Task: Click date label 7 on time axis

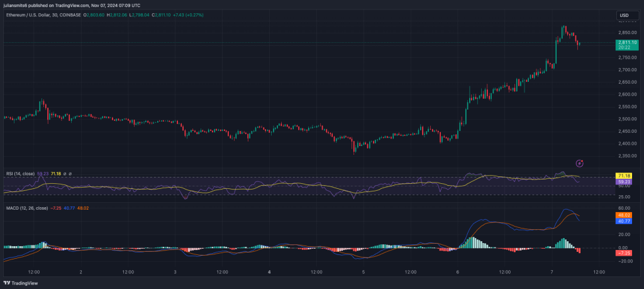Action: pyautogui.click(x=552, y=272)
